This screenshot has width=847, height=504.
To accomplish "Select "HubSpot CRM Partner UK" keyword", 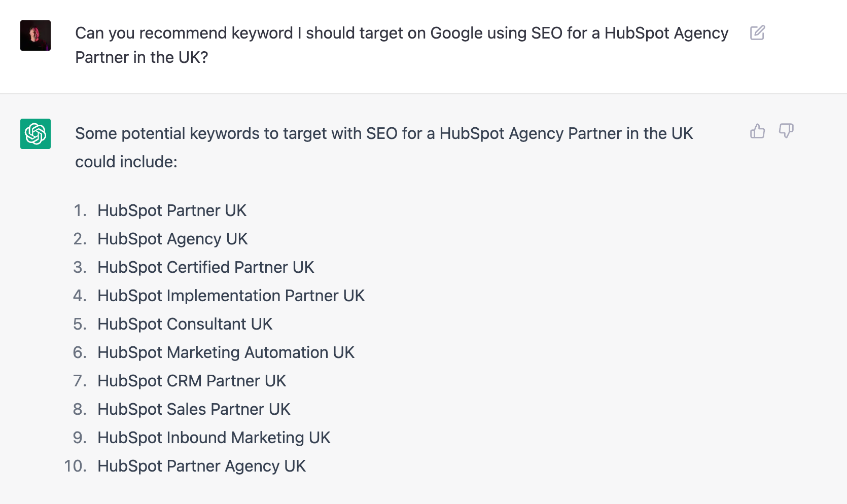I will tap(192, 381).
